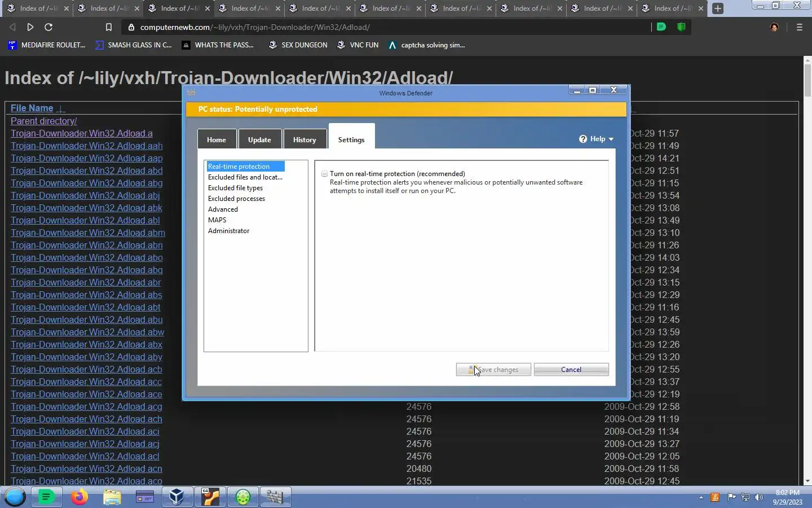Select the Advanced settings entry
The height and width of the screenshot is (508, 812).
click(x=223, y=209)
